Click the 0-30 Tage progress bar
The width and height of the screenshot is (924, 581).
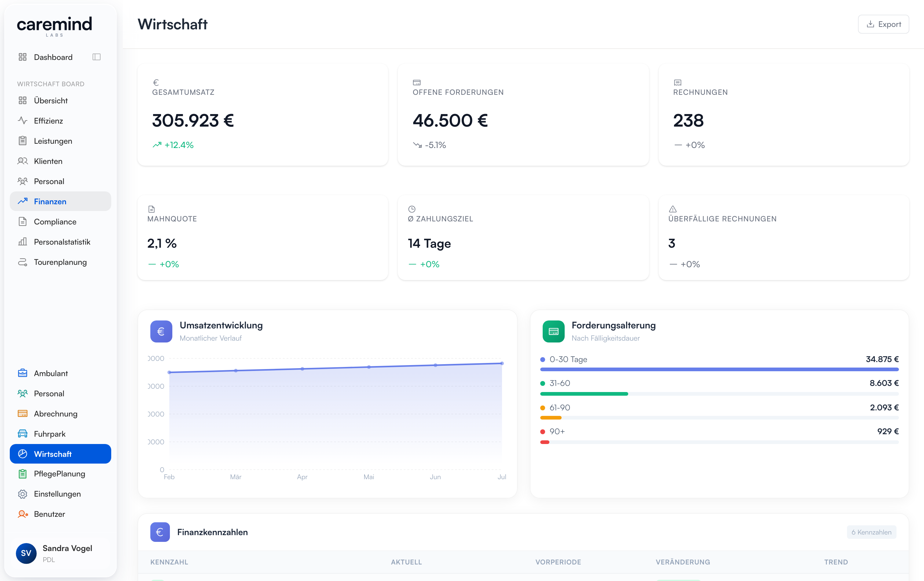pos(719,369)
